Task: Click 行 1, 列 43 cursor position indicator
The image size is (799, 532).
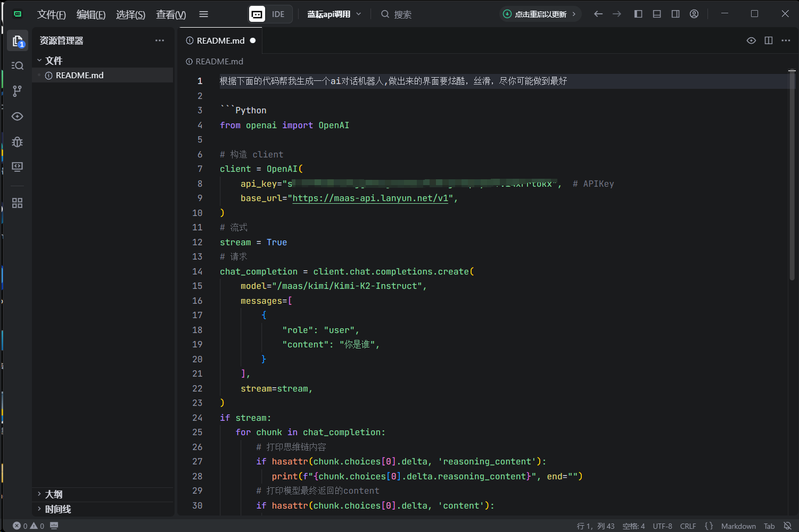Action: tap(596, 526)
